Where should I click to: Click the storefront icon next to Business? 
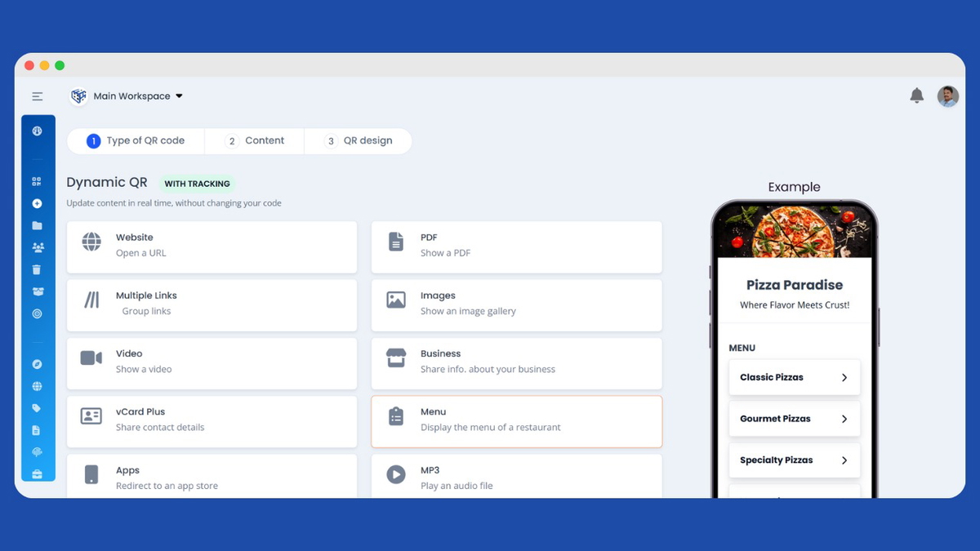coord(396,357)
